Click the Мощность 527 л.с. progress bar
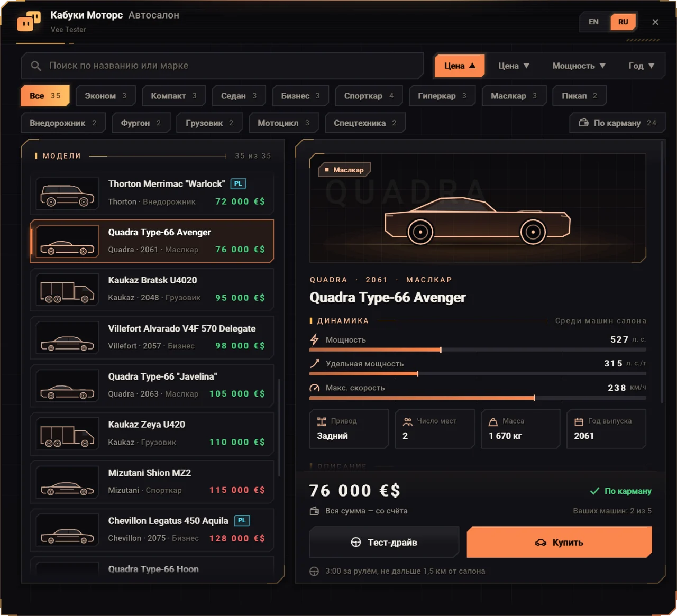This screenshot has width=677, height=616. click(478, 350)
